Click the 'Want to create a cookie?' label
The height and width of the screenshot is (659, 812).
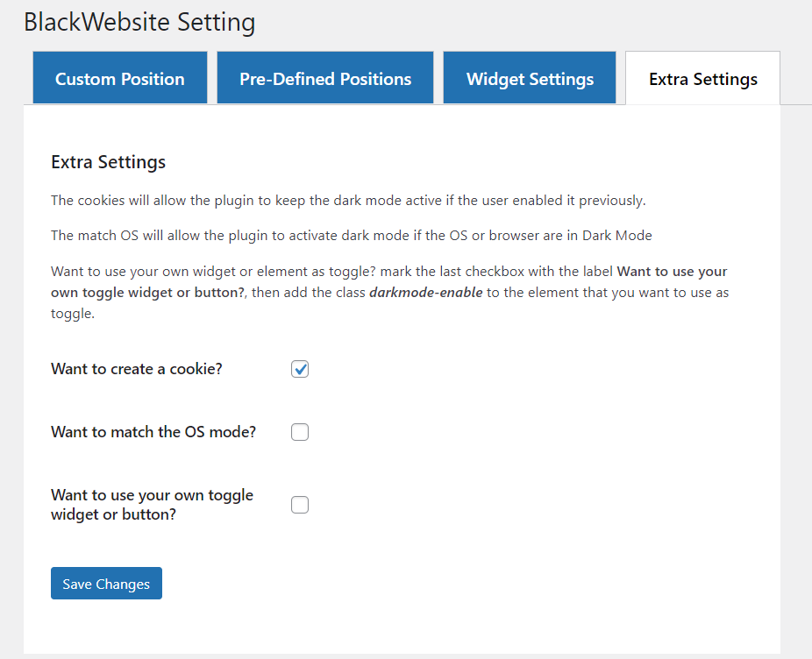click(137, 369)
